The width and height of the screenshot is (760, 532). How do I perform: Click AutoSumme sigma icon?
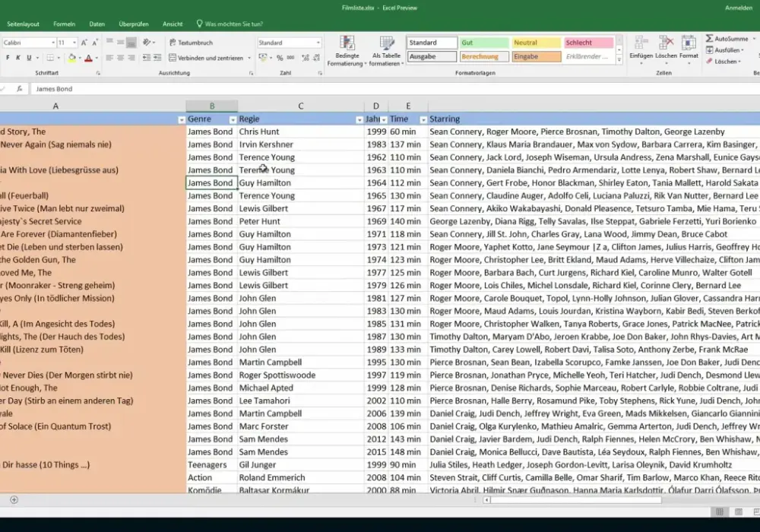[x=709, y=38]
